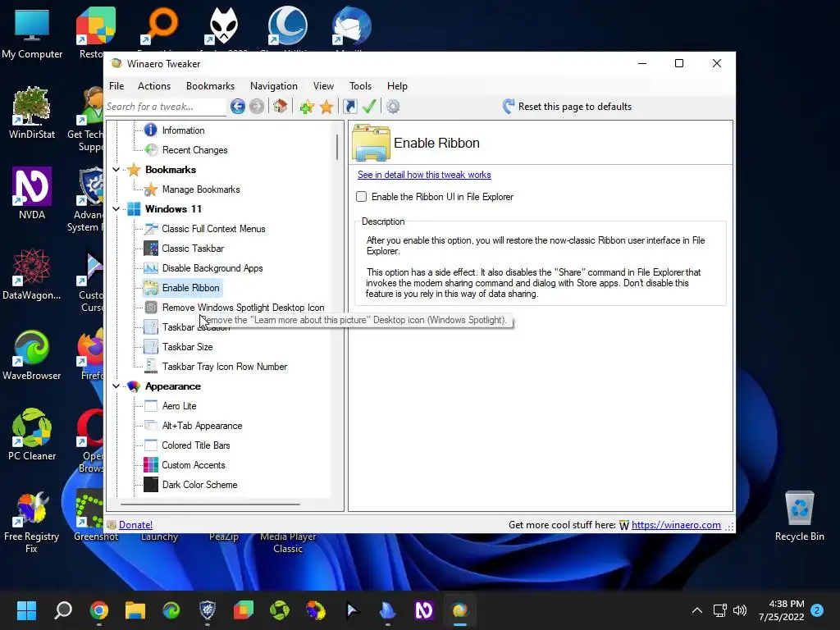Open the Recycle Bin on desktop
The image size is (840, 630).
(x=799, y=516)
